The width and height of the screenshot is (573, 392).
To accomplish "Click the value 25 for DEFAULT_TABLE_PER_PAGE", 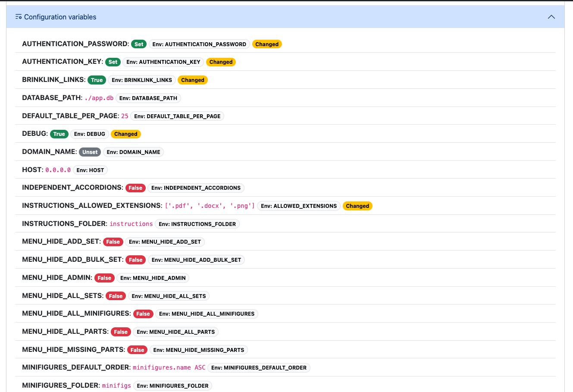I will click(x=125, y=116).
